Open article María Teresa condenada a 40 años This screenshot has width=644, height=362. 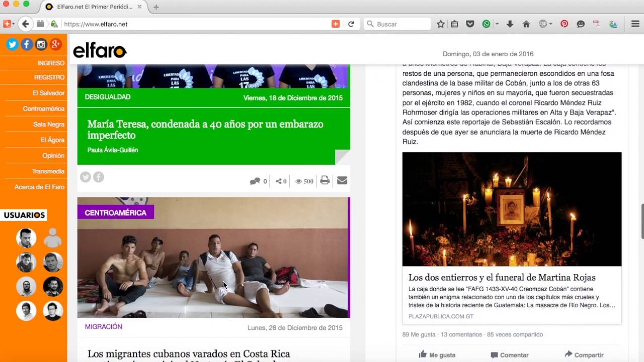coord(205,129)
